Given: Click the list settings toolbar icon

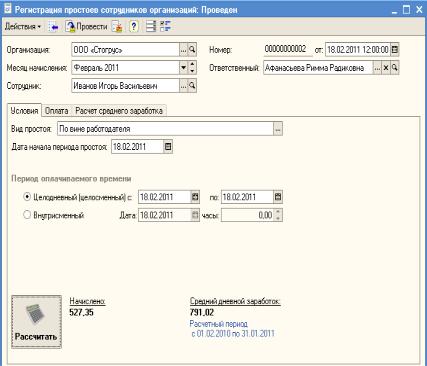Looking at the screenshot, I should point(151,27).
